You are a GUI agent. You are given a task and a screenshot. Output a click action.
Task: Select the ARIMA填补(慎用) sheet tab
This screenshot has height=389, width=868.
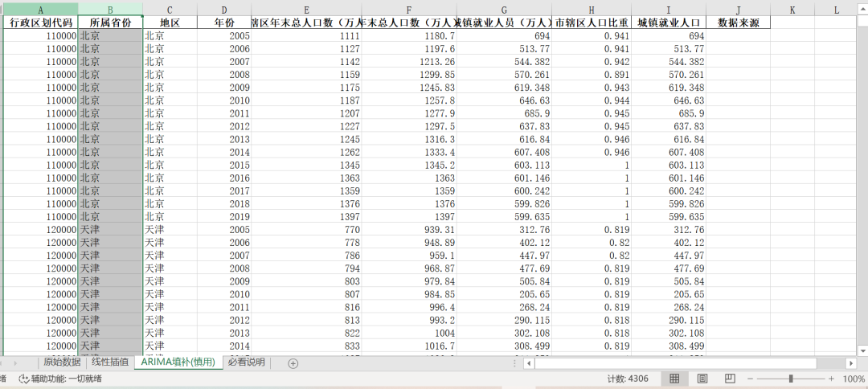pos(178,362)
